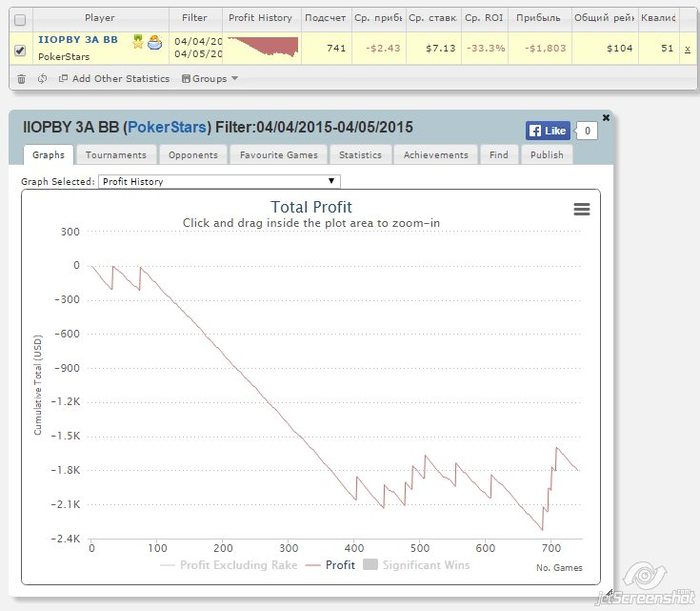
Task: Switch to the Graphs tab
Action: [48, 155]
